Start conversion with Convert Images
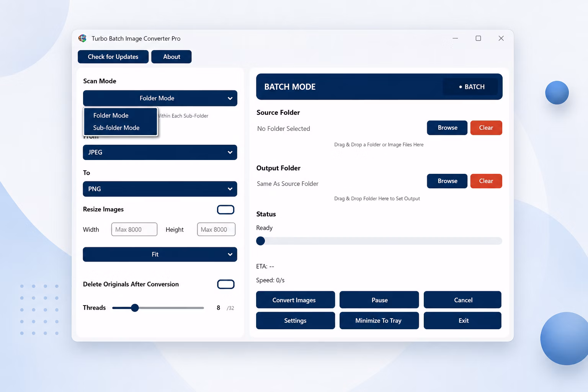This screenshot has height=392, width=588. [296, 300]
